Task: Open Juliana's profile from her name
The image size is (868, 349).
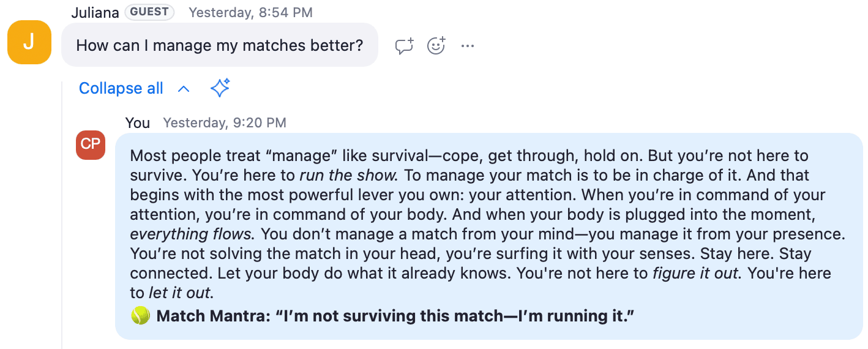Action: [x=95, y=12]
